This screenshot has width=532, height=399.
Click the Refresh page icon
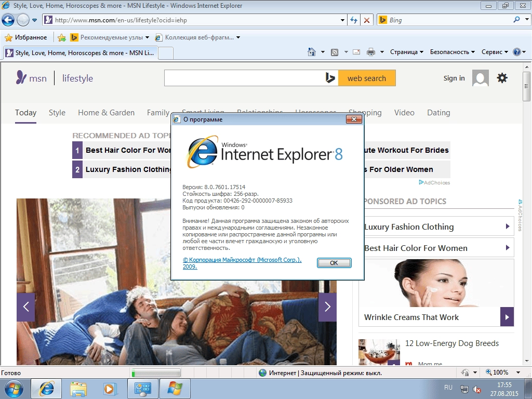click(x=353, y=20)
